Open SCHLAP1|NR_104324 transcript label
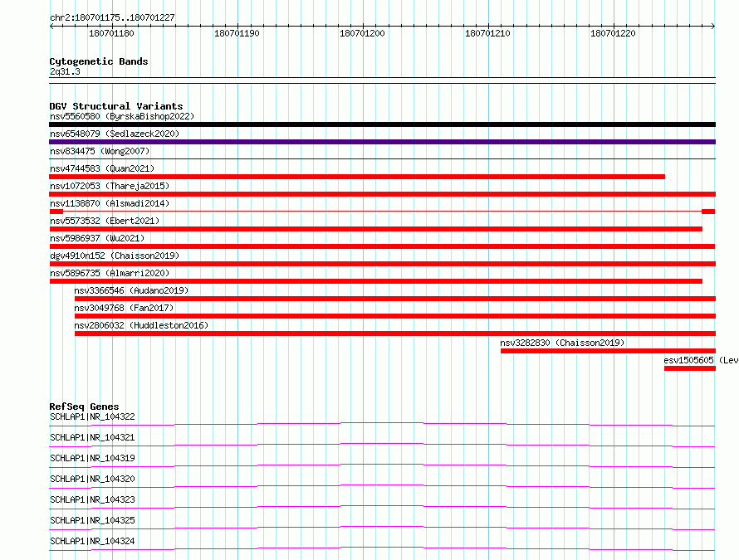Viewport: 739px width, 560px height. tap(92, 541)
